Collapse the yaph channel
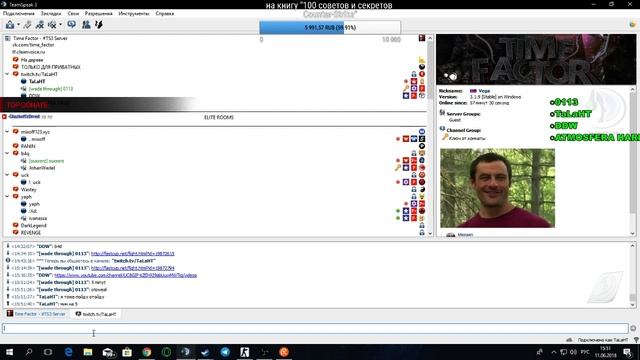The height and width of the screenshot is (360, 640). (7, 197)
